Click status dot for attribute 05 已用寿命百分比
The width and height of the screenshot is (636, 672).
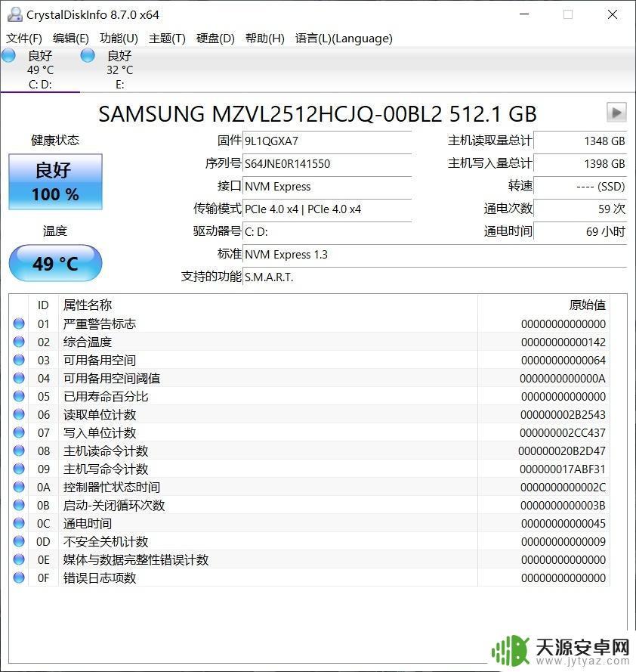tap(19, 396)
